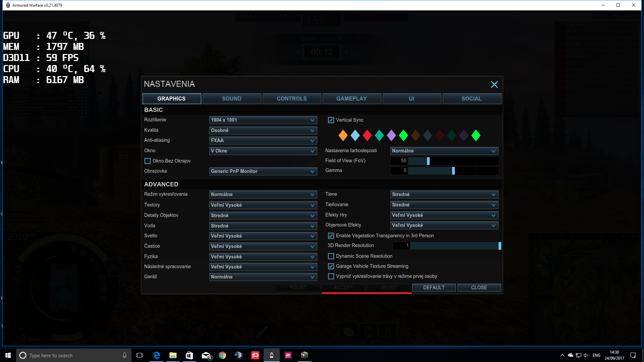Click the light blue diamond color sample
644x362 pixels.
pyautogui.click(x=355, y=135)
